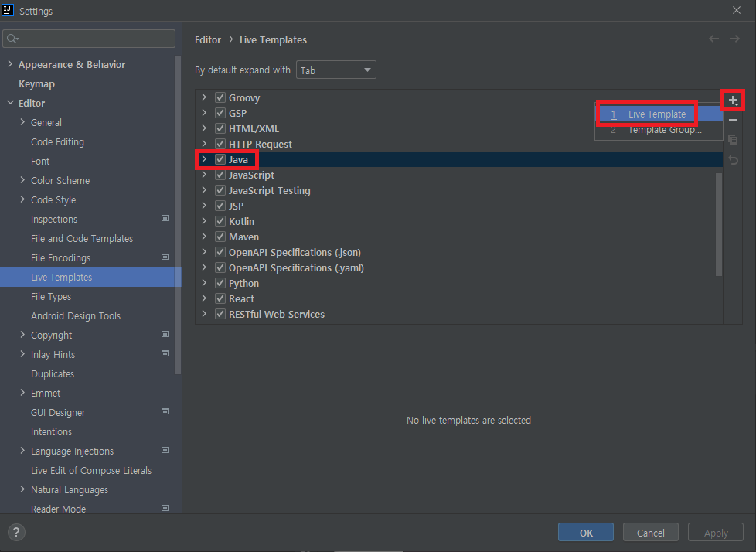Click the Restore deleted defaults undo icon
Viewport: 756px width, 552px height.
click(733, 160)
